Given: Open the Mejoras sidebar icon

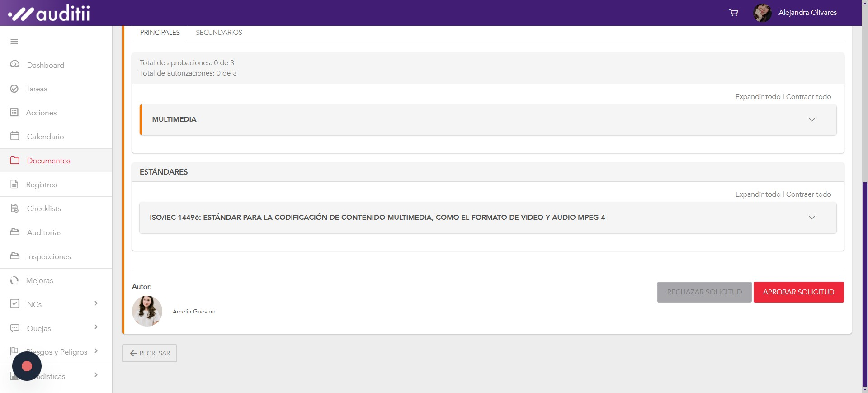Looking at the screenshot, I should tap(14, 280).
